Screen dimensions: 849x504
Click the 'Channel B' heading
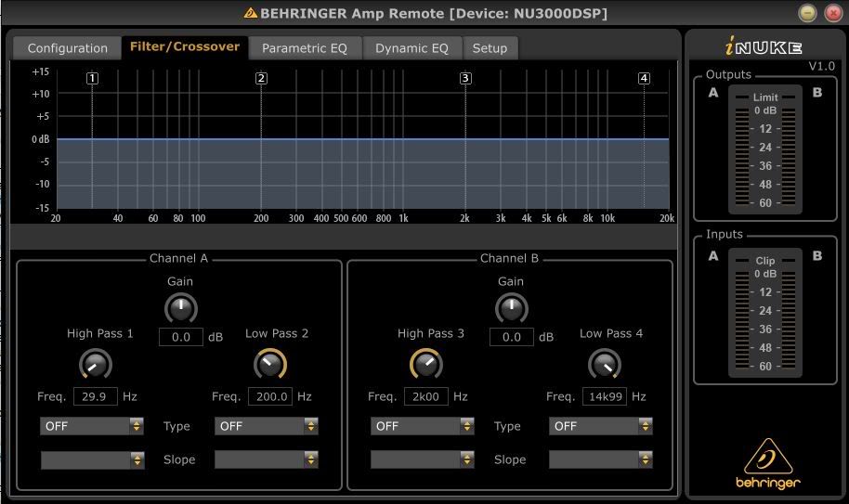click(510, 258)
